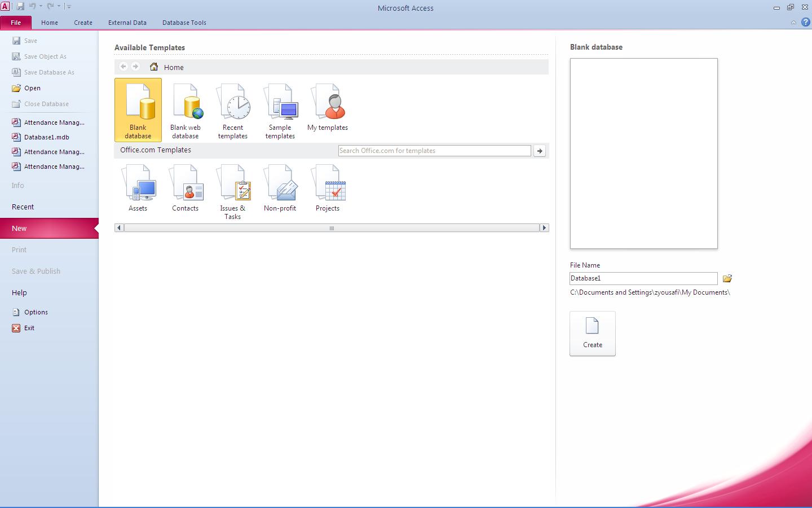
Task: Pick the Assets Office.com template
Action: point(138,188)
